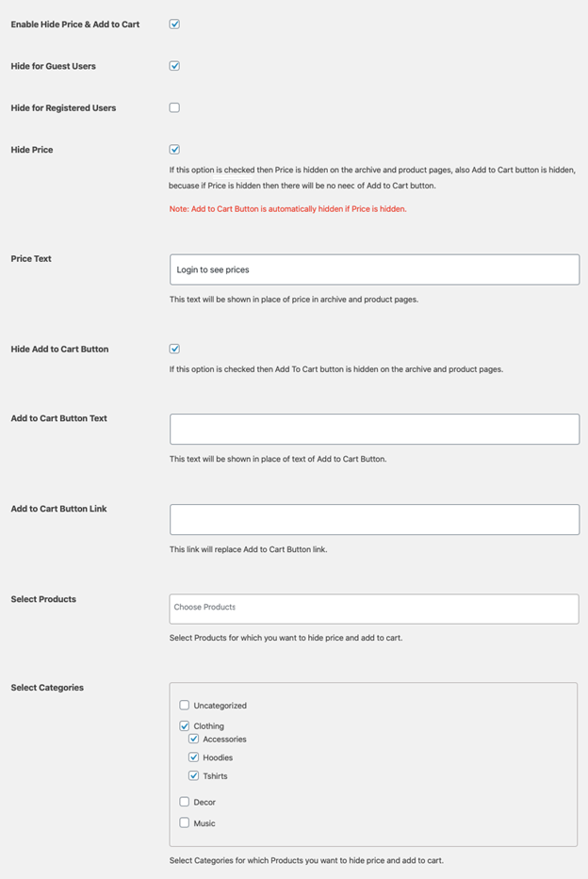Uncheck the Tshirts subcategory
This screenshot has height=879, width=588.
point(194,776)
